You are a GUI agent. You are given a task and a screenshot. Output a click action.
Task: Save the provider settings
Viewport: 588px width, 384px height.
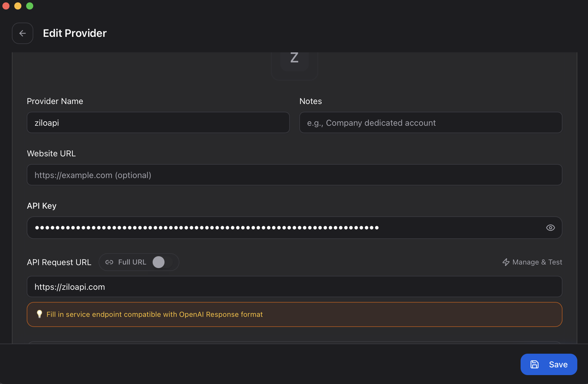click(549, 364)
